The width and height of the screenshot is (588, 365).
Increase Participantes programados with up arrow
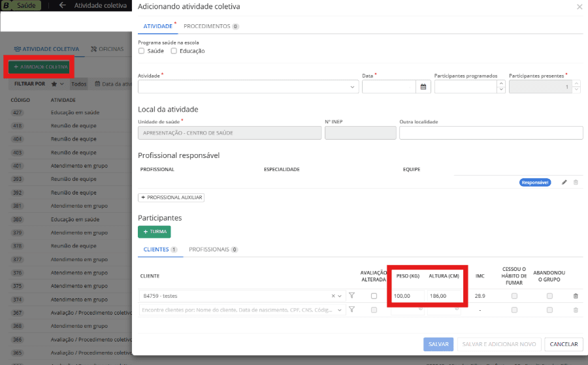501,84
